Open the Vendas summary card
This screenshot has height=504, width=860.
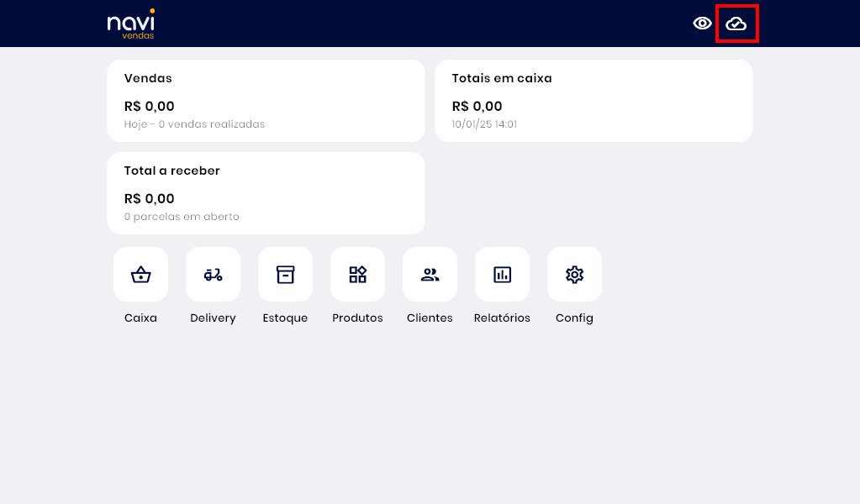pos(266,101)
